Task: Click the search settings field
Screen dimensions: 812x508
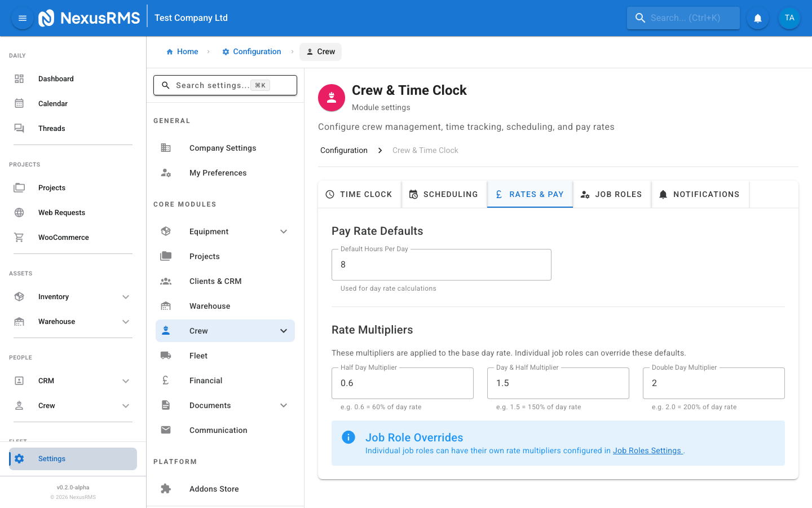Action: click(225, 85)
